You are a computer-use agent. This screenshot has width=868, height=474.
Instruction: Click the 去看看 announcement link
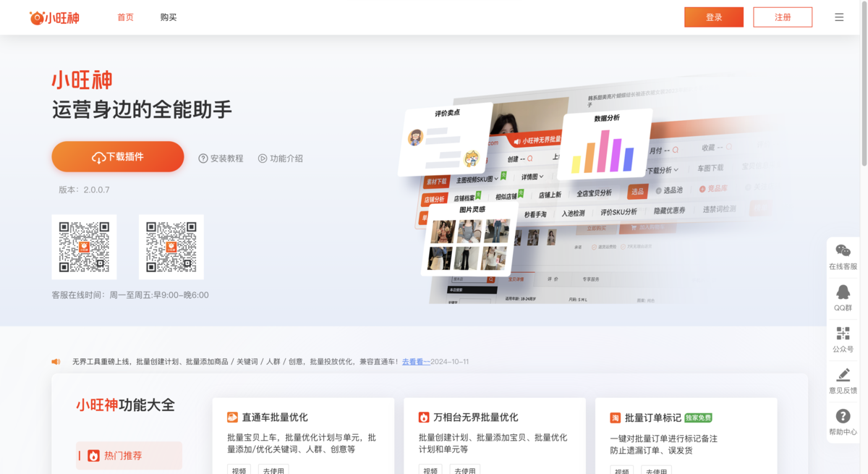415,362
